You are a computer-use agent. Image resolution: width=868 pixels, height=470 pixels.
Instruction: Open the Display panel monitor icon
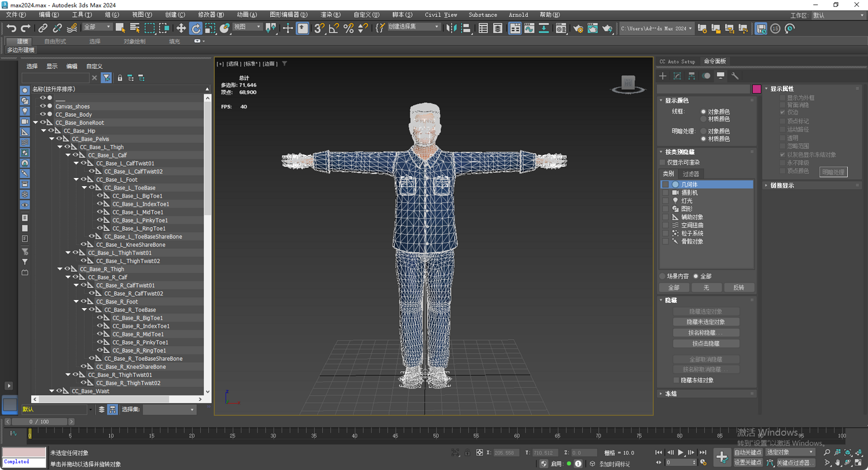[x=720, y=76]
